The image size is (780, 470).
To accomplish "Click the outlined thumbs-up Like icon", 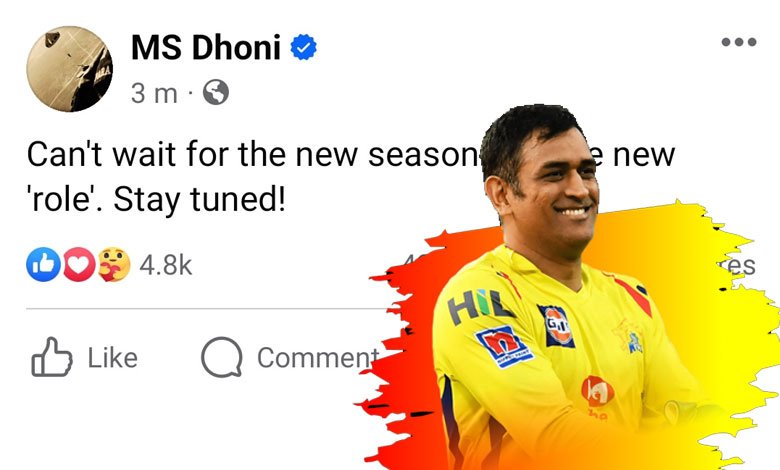I will point(52,357).
